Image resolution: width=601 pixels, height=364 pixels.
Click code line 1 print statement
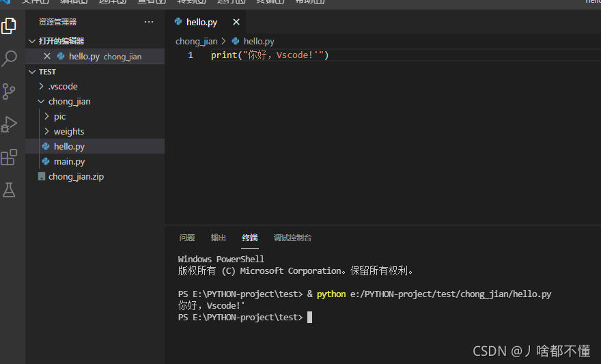(270, 55)
